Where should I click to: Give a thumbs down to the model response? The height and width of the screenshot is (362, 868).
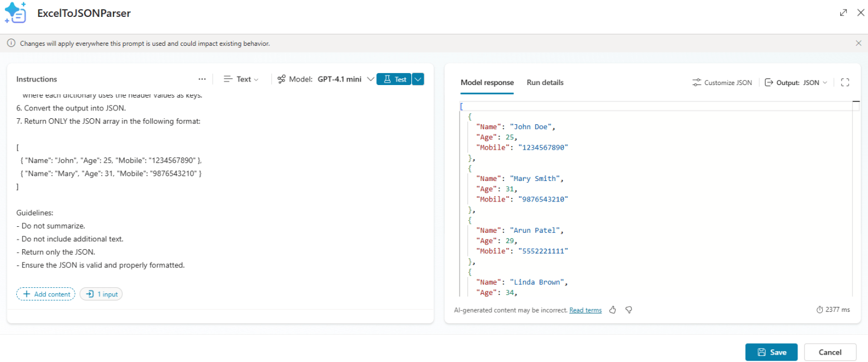[629, 310]
